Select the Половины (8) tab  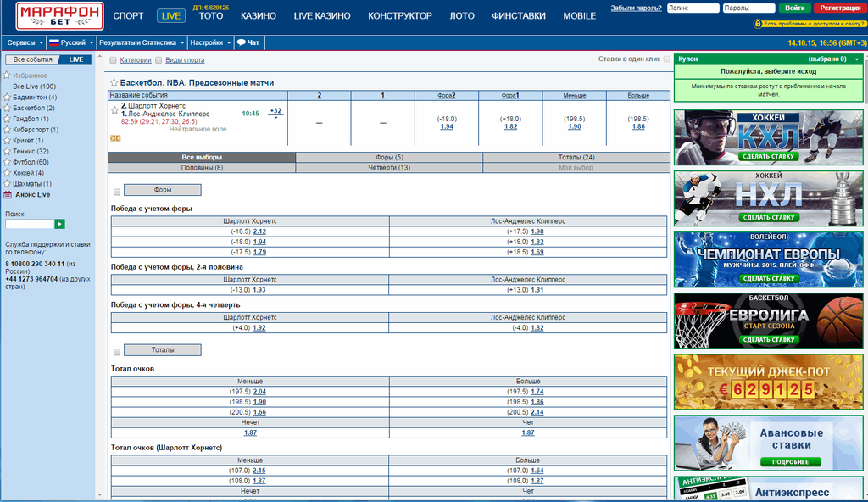pos(202,167)
